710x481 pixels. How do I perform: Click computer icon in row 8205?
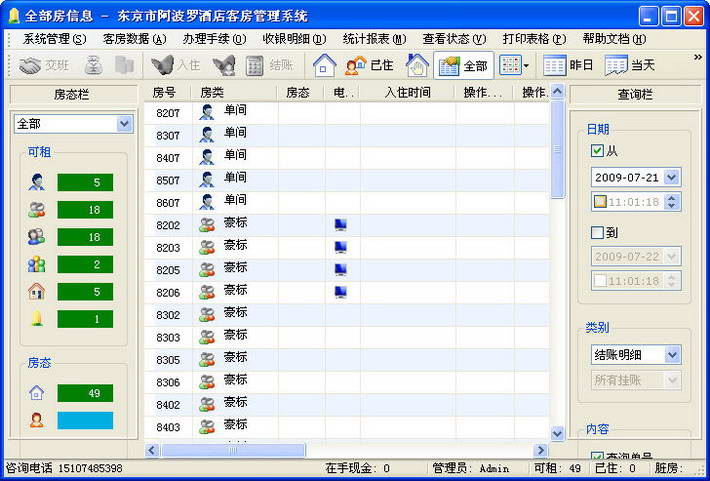[341, 269]
